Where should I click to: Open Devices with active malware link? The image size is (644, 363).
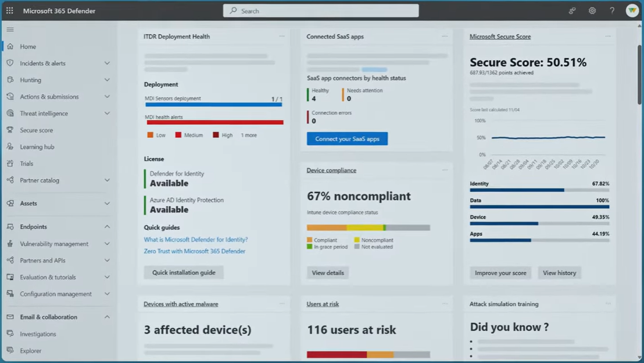181,304
